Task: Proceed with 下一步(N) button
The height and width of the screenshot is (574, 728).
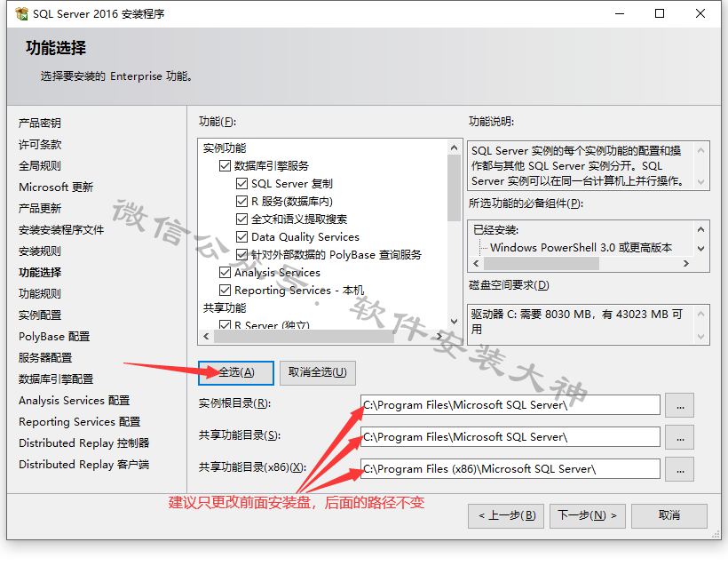Action: tap(588, 516)
